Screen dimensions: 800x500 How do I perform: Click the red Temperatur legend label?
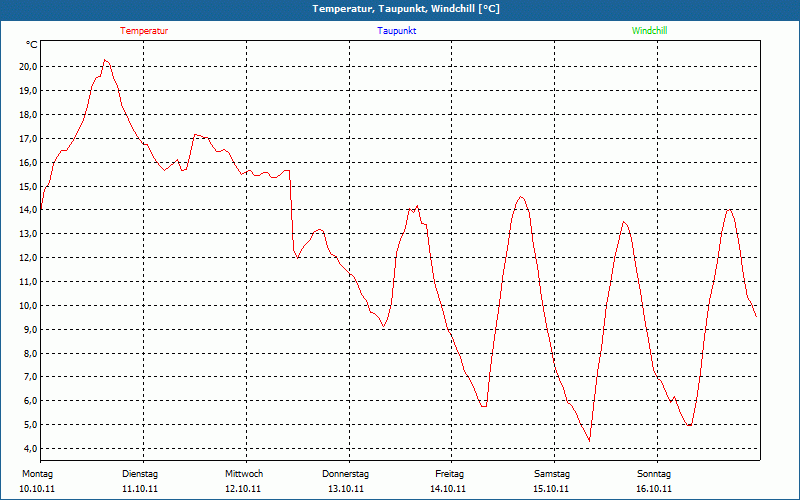pyautogui.click(x=144, y=31)
